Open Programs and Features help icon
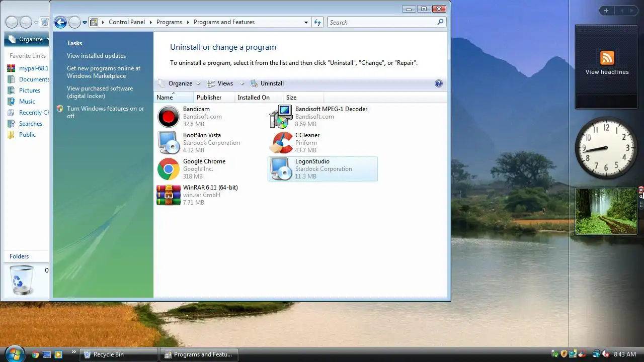 (x=438, y=83)
